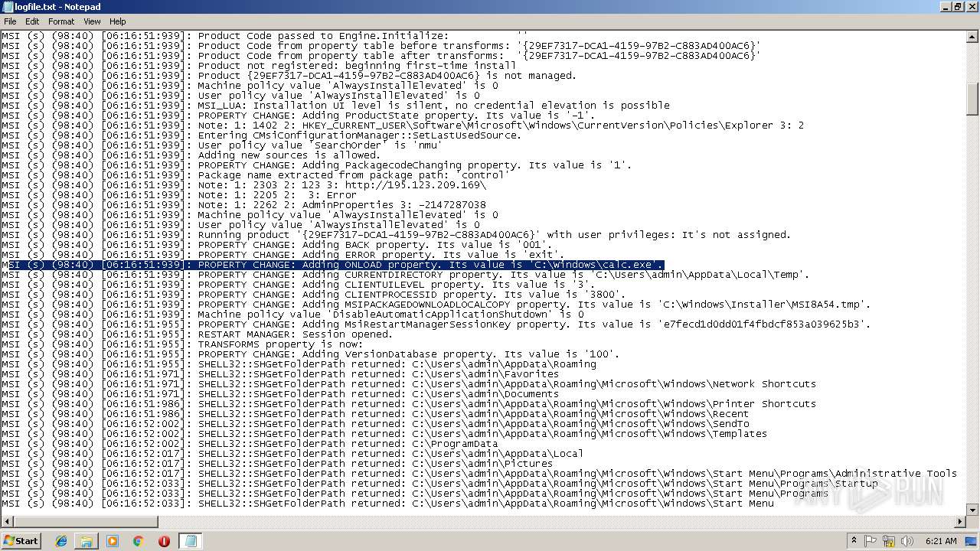
Task: Close the Notepad window
Action: (x=972, y=7)
